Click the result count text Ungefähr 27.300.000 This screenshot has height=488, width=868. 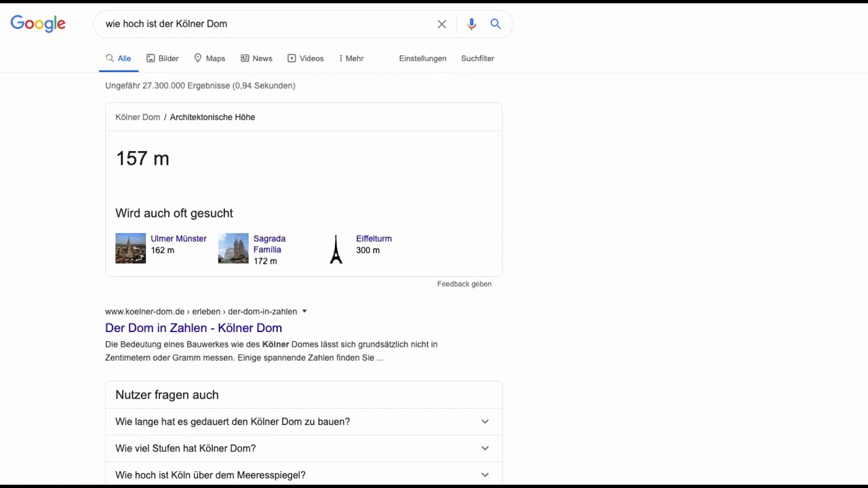[x=200, y=85]
